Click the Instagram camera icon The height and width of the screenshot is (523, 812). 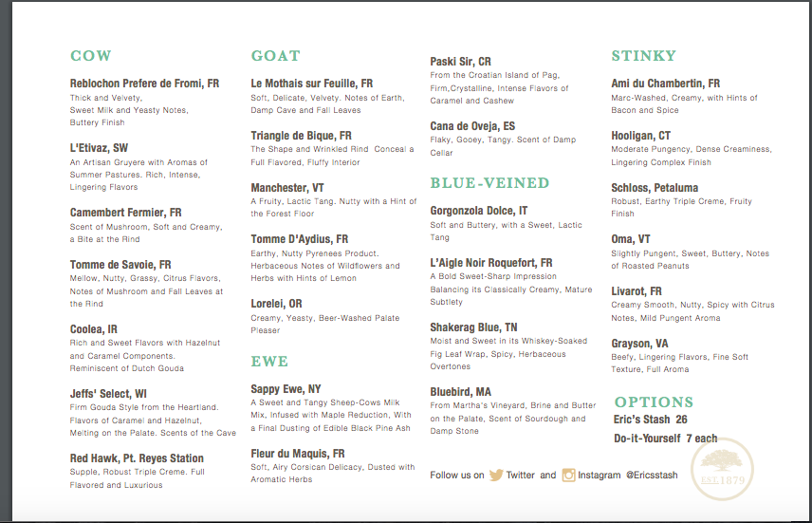point(568,476)
